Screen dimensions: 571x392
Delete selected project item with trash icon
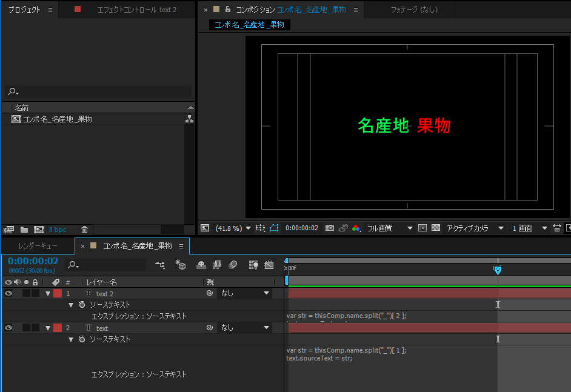point(84,230)
